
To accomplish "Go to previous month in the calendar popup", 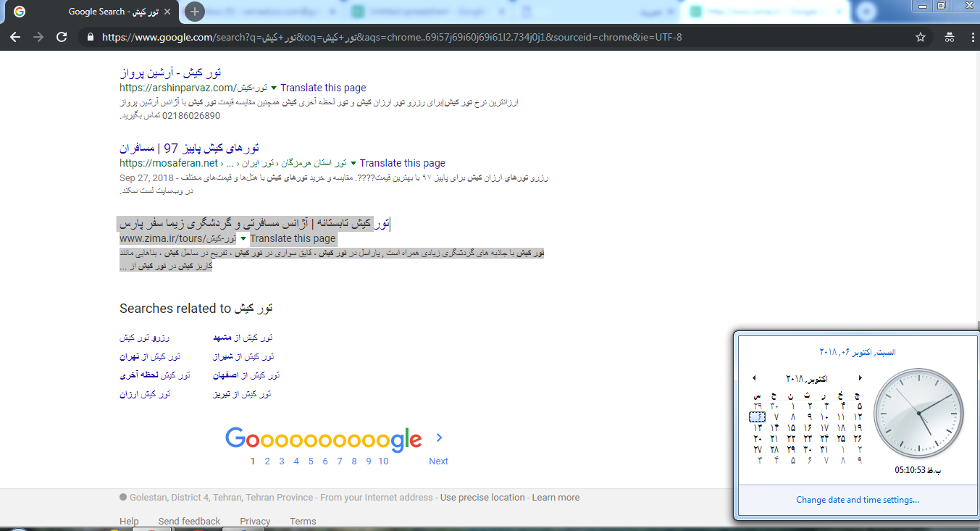I will tap(754, 378).
